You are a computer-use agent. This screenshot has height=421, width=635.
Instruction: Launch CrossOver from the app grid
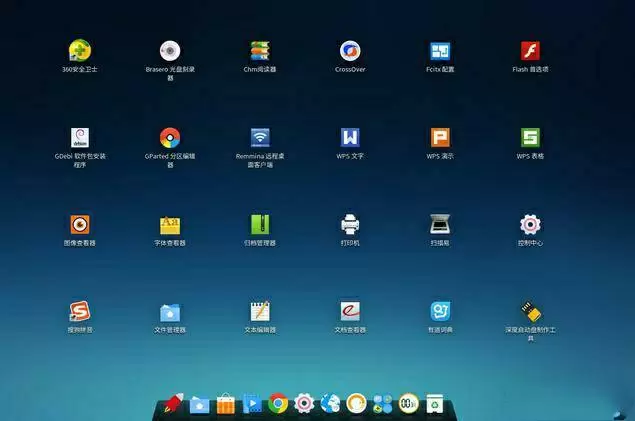coord(350,51)
